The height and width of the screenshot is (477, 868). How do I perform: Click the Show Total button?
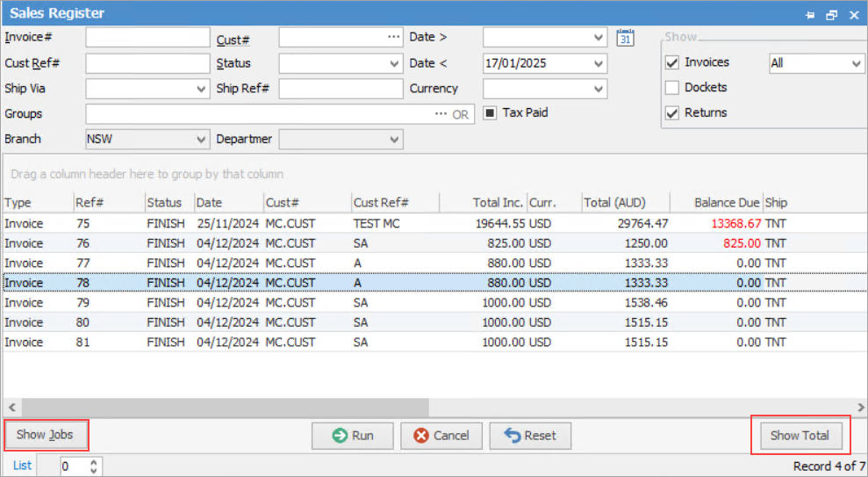(x=800, y=436)
